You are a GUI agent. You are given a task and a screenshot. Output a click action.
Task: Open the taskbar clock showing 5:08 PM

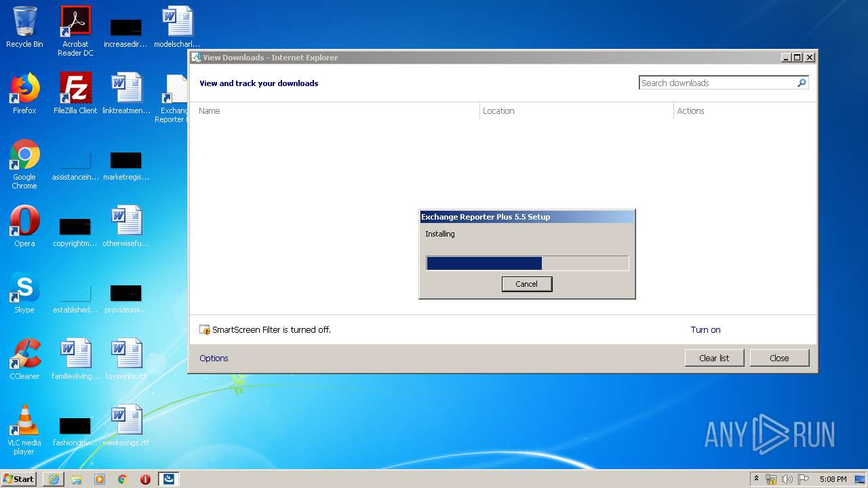833,479
